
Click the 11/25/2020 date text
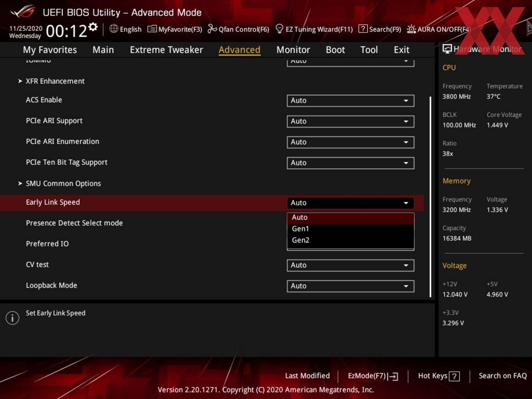tap(26, 29)
